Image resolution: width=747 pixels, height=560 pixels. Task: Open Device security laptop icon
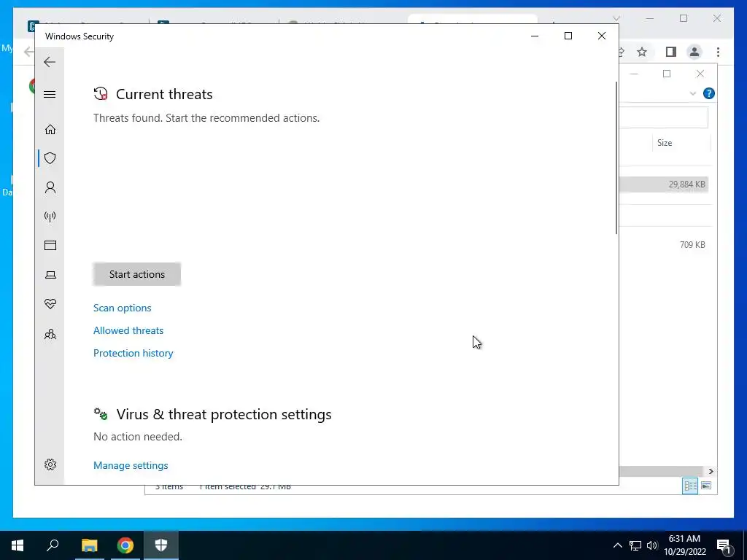tap(50, 275)
